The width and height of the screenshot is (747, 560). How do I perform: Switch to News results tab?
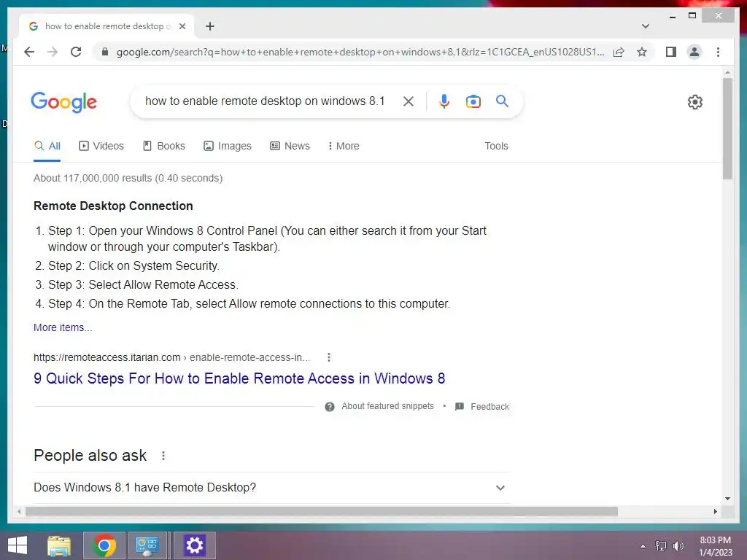click(290, 146)
